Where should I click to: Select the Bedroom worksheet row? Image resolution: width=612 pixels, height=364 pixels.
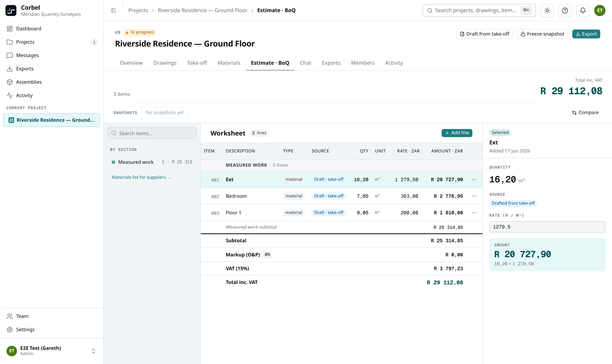(x=341, y=196)
